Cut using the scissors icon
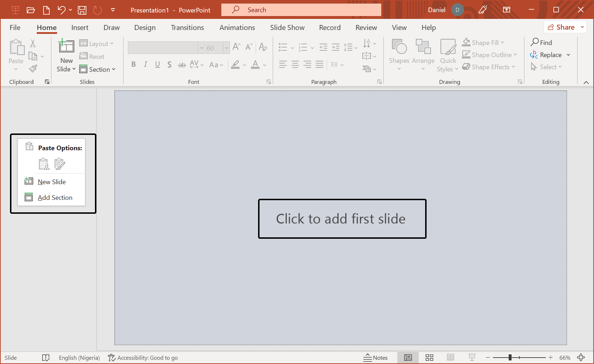594x364 pixels. click(x=32, y=43)
